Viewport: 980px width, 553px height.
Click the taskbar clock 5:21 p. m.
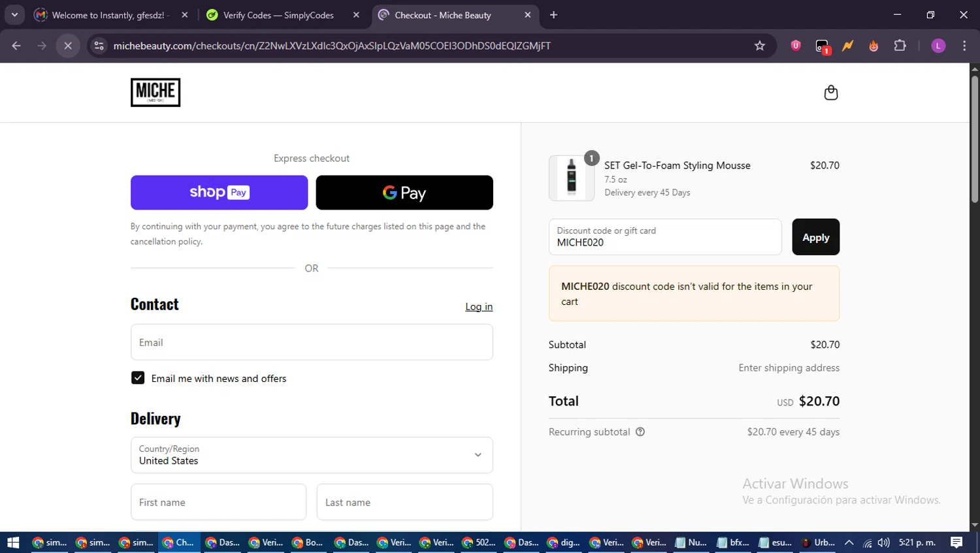coord(917,543)
